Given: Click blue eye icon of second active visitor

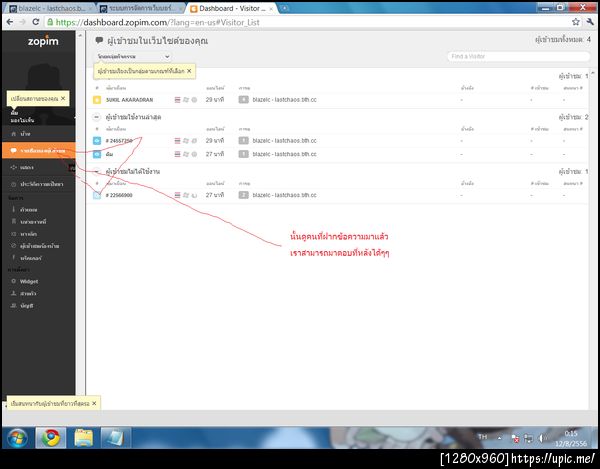Looking at the screenshot, I should (x=97, y=154).
